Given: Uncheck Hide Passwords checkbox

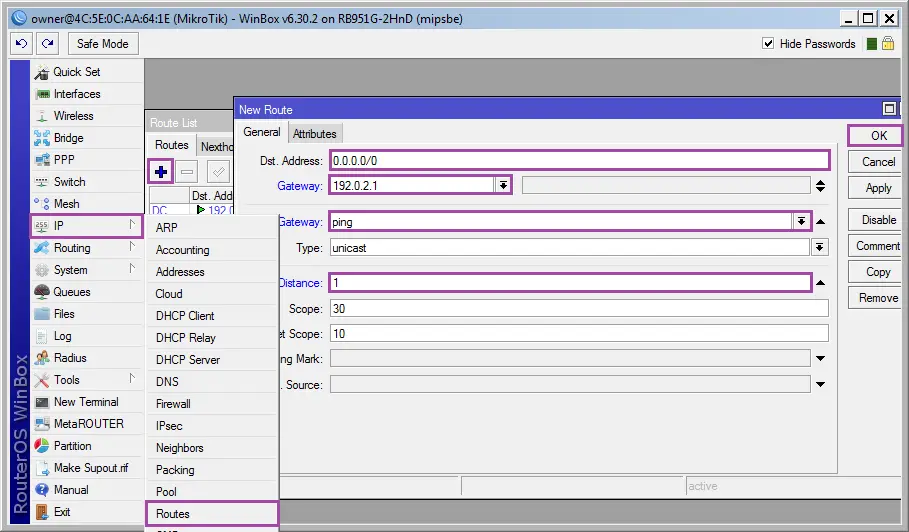Looking at the screenshot, I should pos(768,43).
